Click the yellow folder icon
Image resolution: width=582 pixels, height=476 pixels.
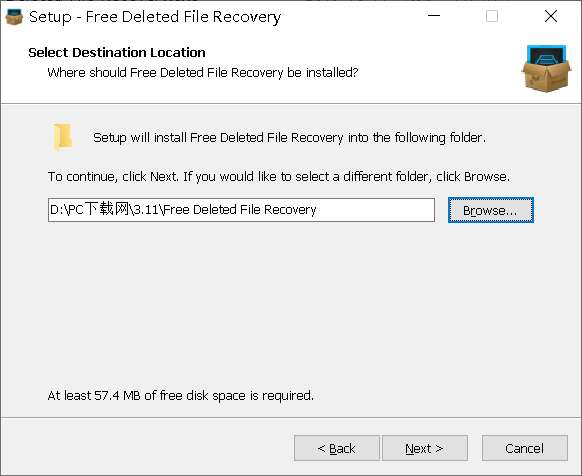coord(62,137)
